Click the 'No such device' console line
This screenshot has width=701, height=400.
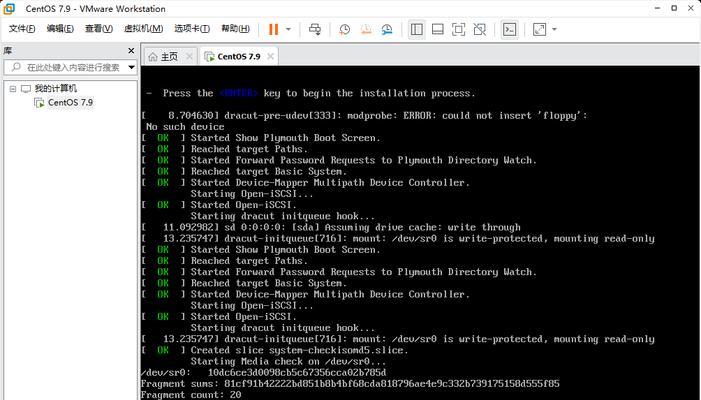tap(185, 126)
